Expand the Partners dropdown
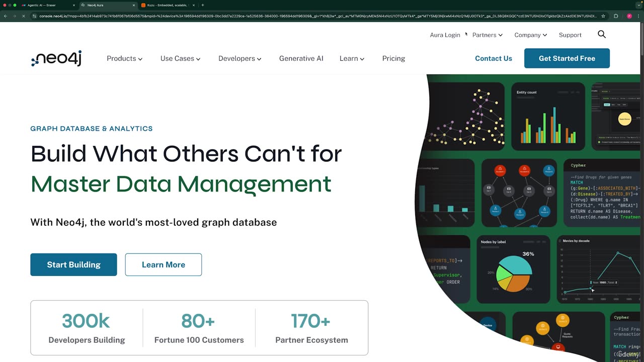 [x=488, y=35]
